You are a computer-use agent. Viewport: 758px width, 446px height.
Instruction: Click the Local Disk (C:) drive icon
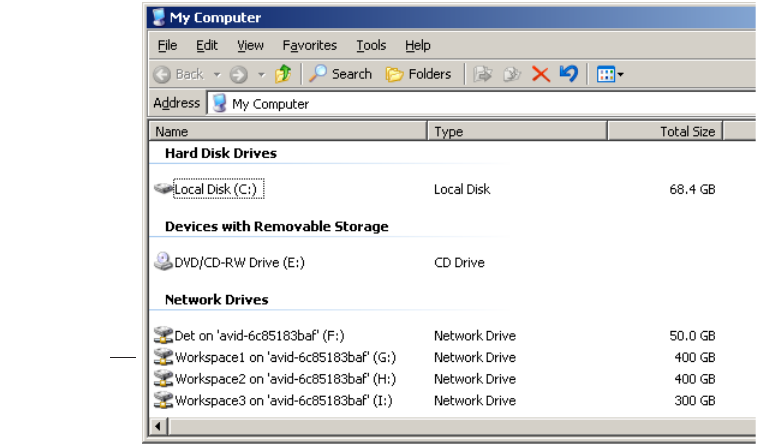pos(163,188)
